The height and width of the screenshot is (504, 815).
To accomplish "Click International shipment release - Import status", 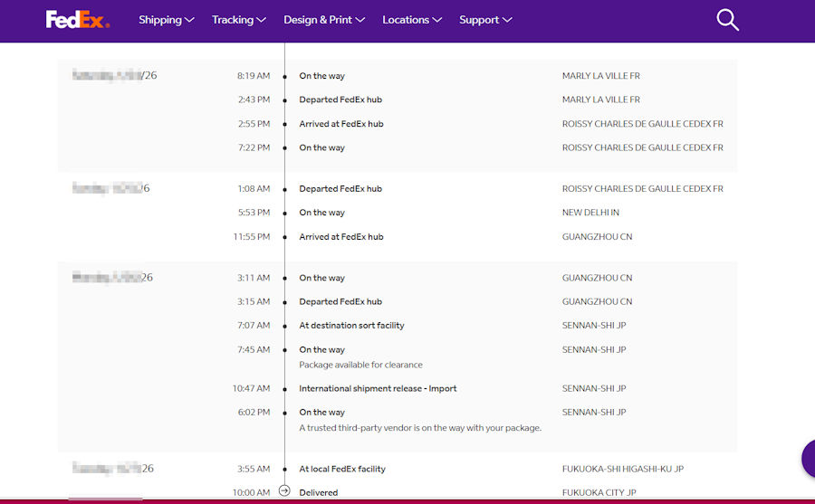I will [x=378, y=389].
